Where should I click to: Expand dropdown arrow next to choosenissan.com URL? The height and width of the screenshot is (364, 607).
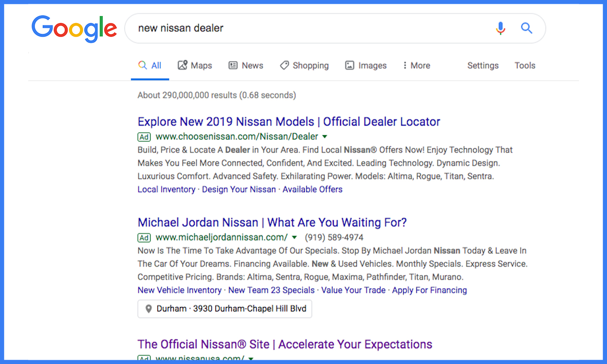[x=325, y=137]
